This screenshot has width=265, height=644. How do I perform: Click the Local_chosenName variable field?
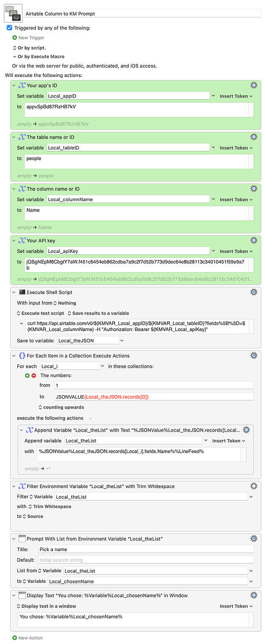[147, 581]
